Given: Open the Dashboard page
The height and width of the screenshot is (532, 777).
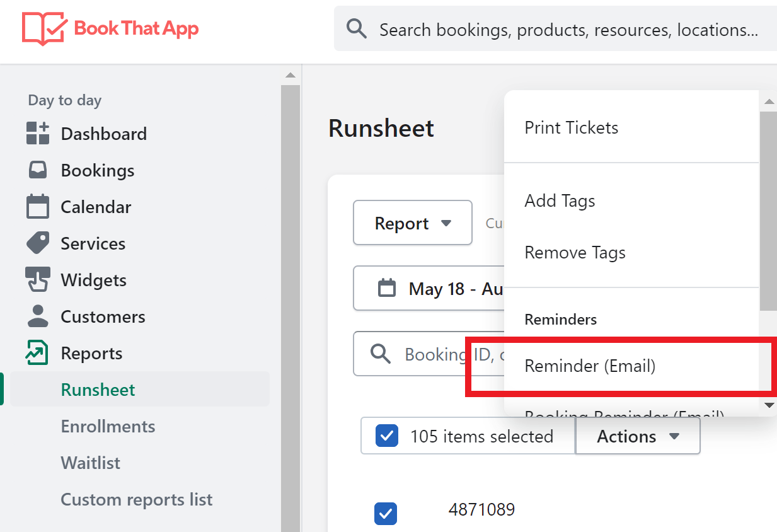Looking at the screenshot, I should (103, 134).
